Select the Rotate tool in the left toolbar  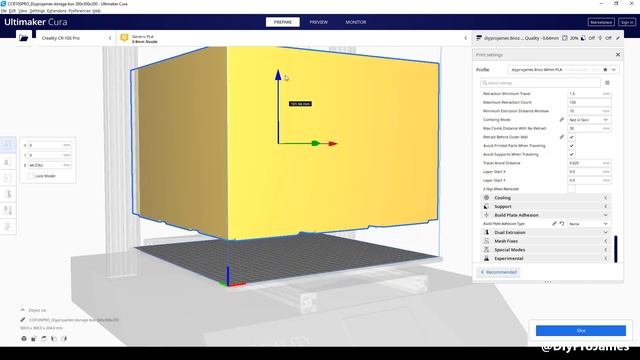[8, 178]
